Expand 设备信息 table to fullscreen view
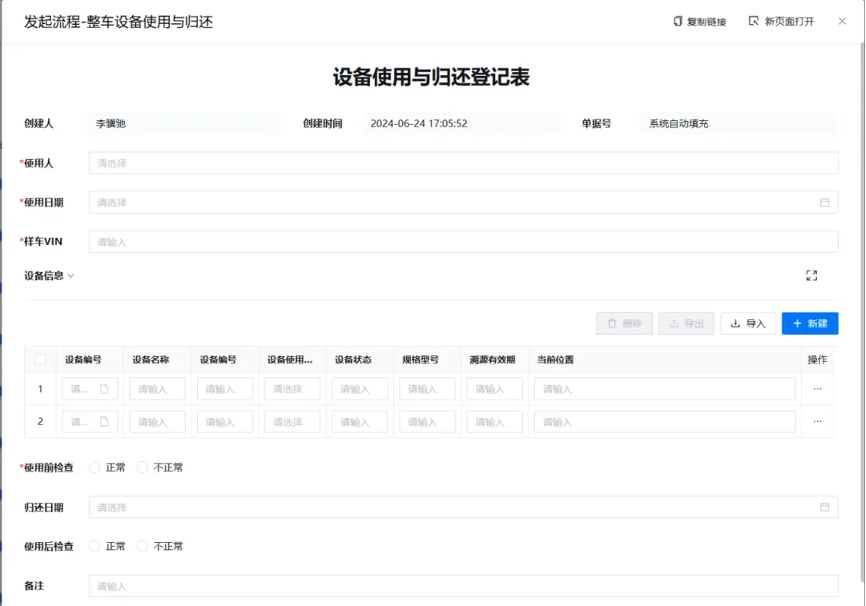This screenshot has width=866, height=606. coord(812,275)
